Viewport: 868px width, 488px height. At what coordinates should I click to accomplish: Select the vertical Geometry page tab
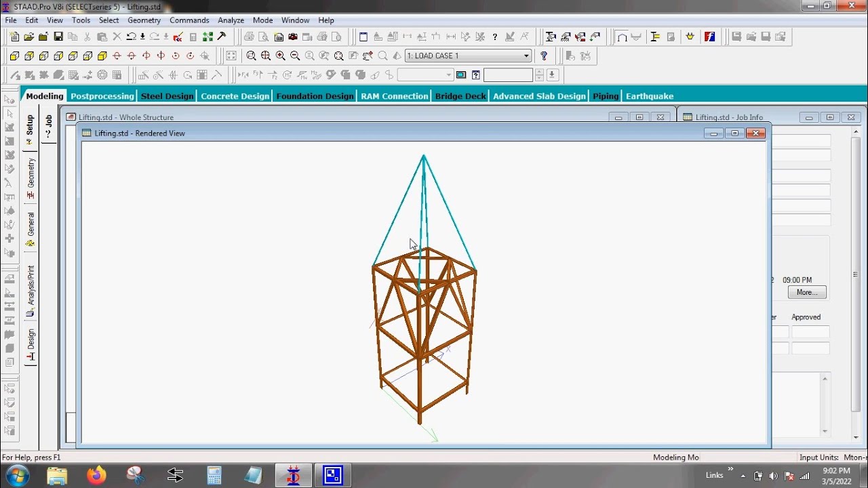(x=31, y=178)
